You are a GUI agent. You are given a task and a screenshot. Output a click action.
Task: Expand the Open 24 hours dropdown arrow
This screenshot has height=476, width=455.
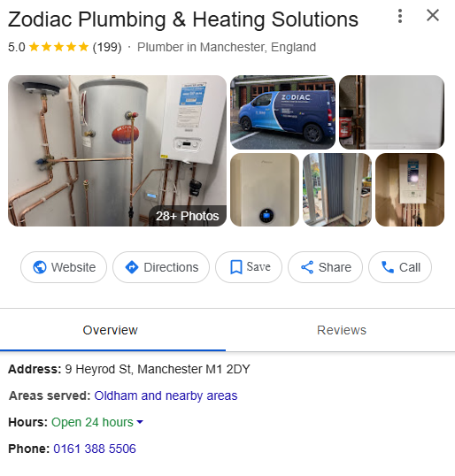(x=140, y=422)
